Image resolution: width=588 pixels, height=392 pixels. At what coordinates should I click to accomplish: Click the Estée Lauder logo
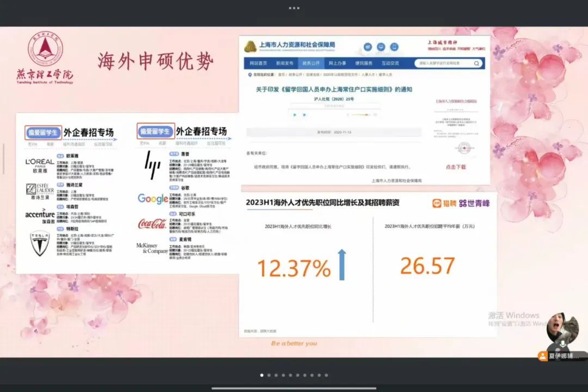[40, 191]
